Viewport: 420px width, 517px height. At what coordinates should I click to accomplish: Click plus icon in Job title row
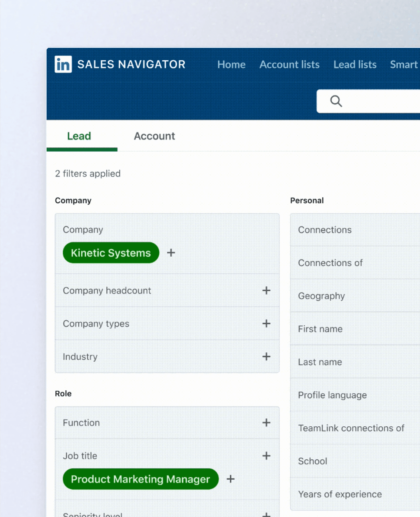266,456
